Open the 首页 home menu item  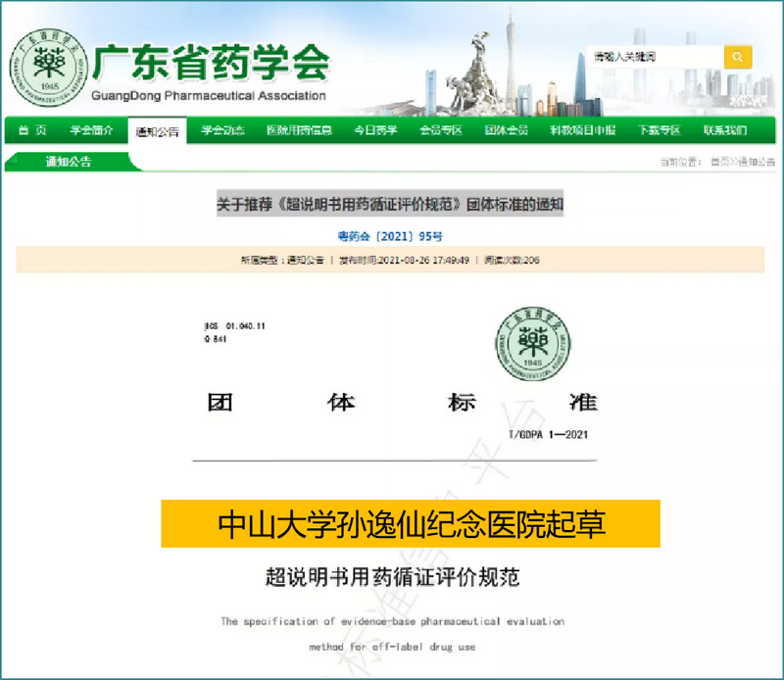pyautogui.click(x=32, y=130)
